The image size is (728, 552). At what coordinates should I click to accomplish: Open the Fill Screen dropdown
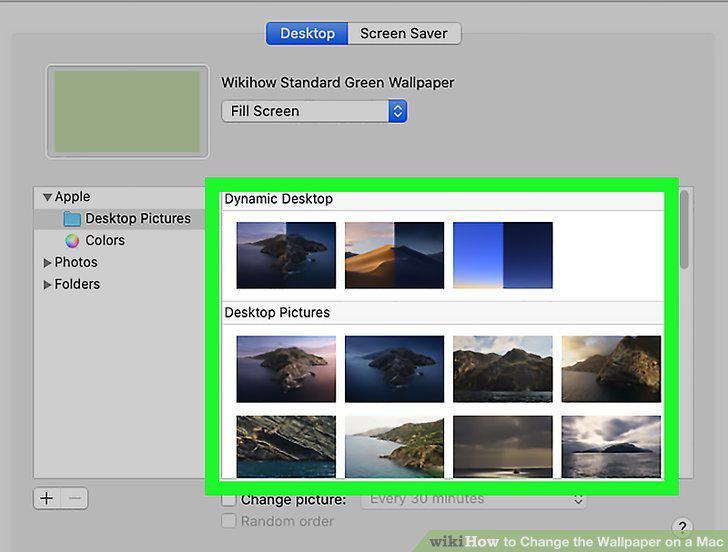[x=314, y=111]
